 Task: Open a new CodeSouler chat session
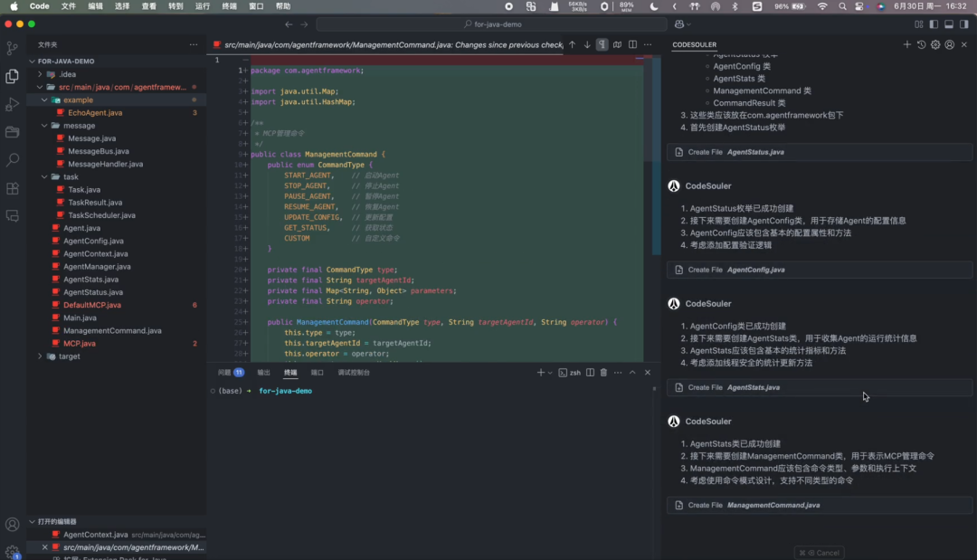pyautogui.click(x=907, y=43)
